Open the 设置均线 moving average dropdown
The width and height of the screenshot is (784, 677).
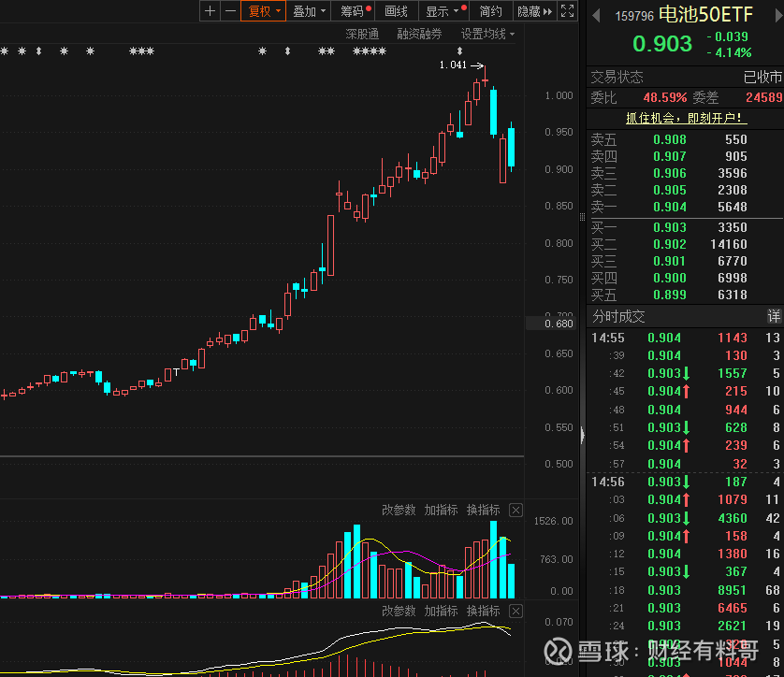coord(486,33)
